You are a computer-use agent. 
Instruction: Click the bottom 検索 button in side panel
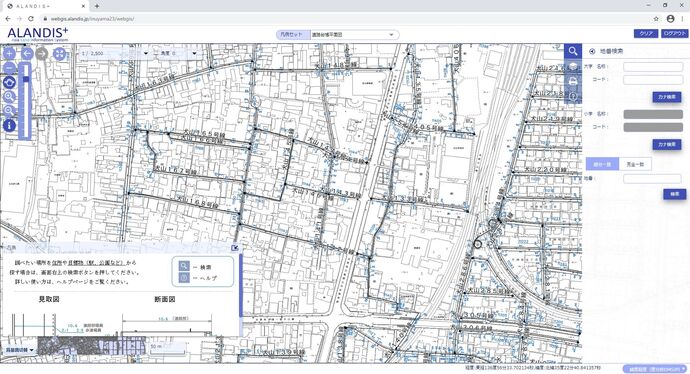[675, 194]
